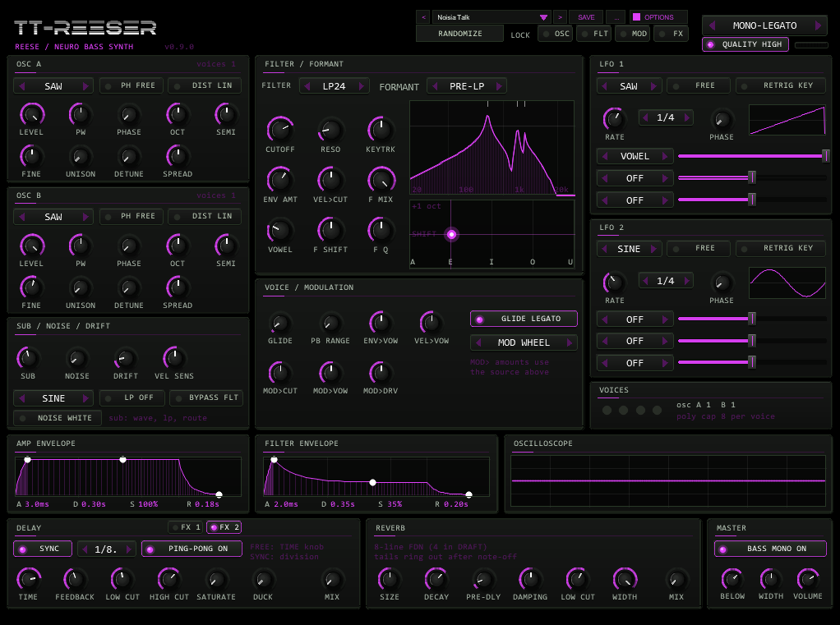
Task: Step filter type forward from LP24
Action: click(361, 85)
